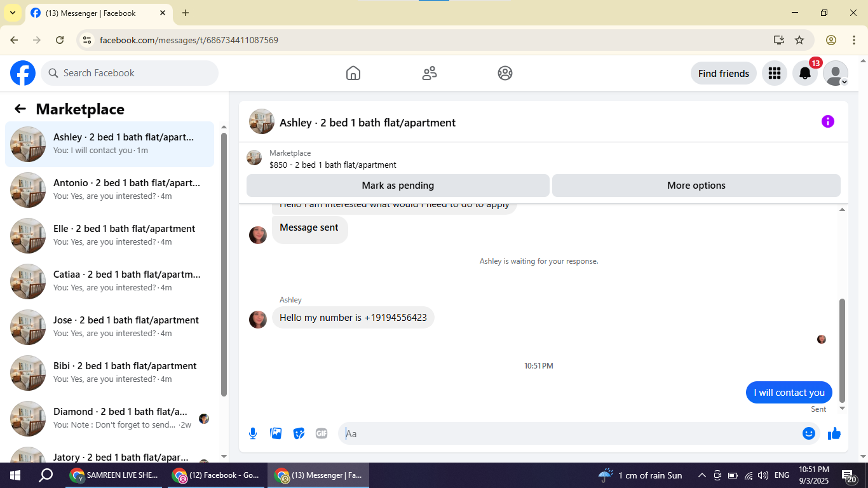Send a thumbs-up like

pos(834,433)
